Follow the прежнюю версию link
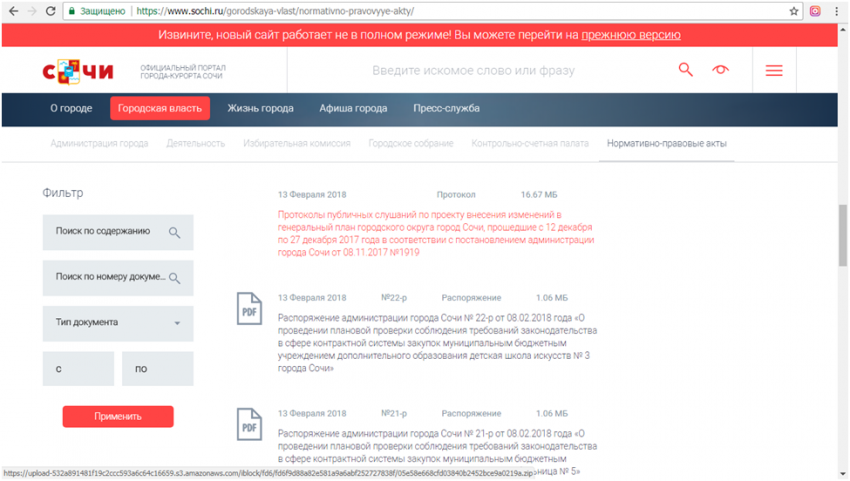Image resolution: width=850 pixels, height=481 pixels. 632,35
